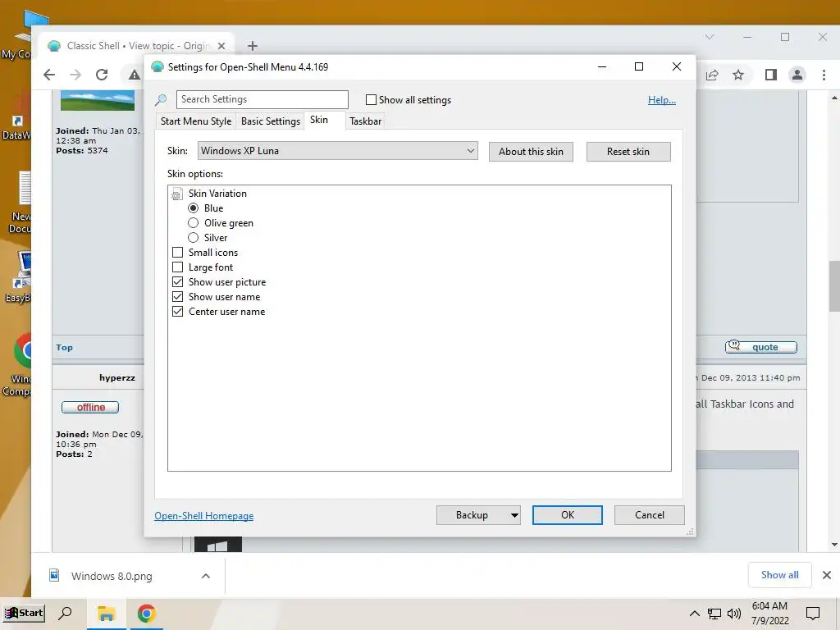840x630 pixels.
Task: Open the volume control in system tray
Action: (x=734, y=614)
